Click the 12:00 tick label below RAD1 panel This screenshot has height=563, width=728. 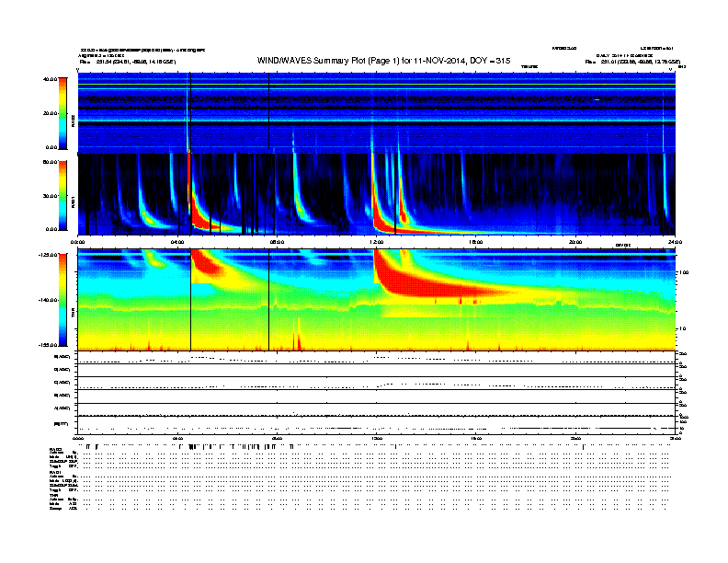coord(377,242)
